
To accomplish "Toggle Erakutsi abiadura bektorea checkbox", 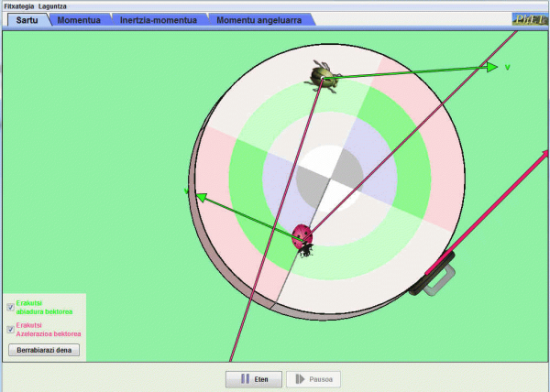I will [10, 307].
